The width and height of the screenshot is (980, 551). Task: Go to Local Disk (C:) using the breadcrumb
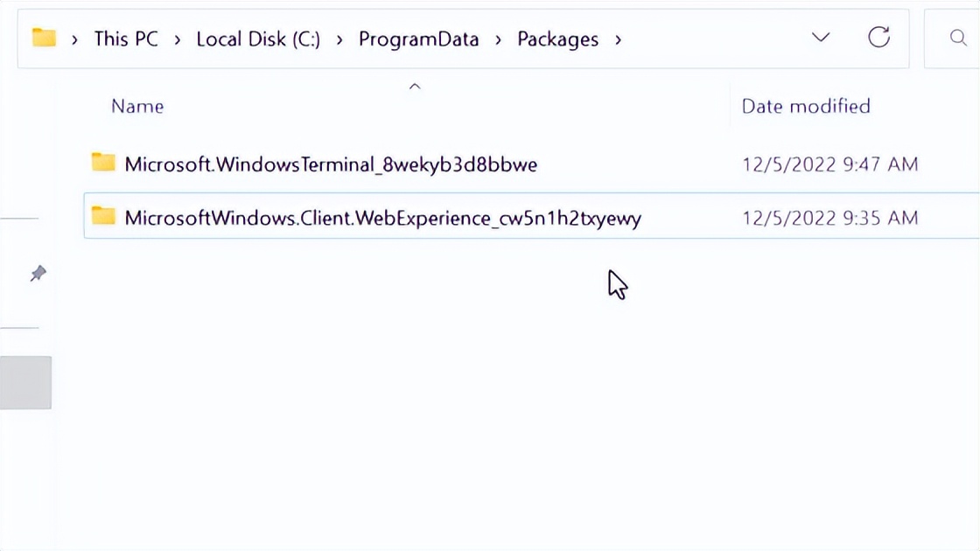259,38
